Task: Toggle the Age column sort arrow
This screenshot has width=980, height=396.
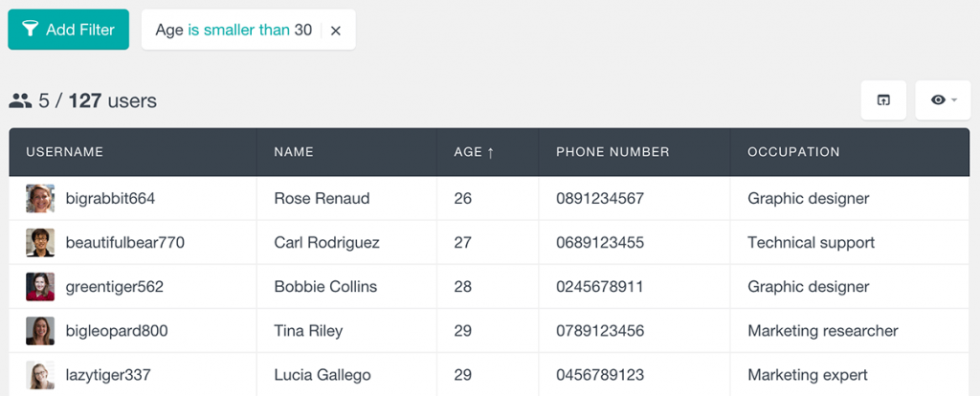Action: [x=490, y=152]
